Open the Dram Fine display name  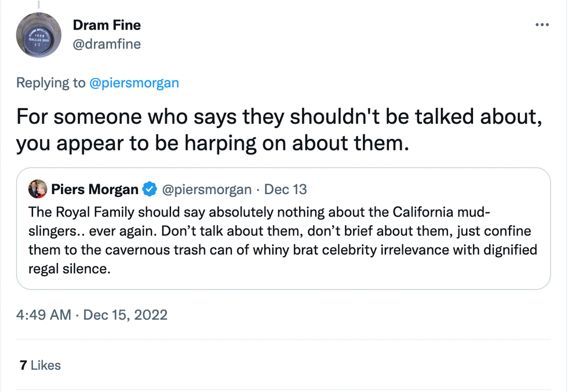(x=107, y=25)
